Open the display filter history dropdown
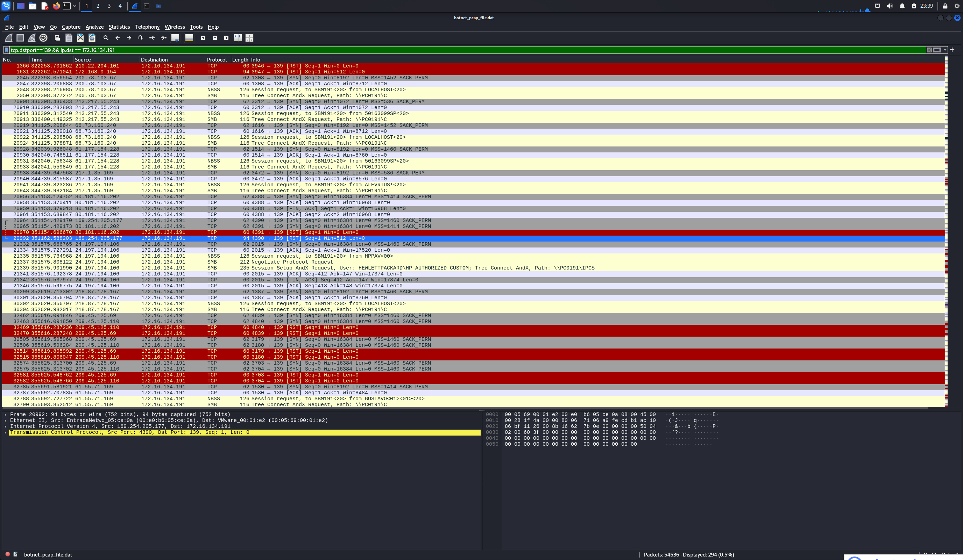The height and width of the screenshot is (560, 963). (x=946, y=50)
